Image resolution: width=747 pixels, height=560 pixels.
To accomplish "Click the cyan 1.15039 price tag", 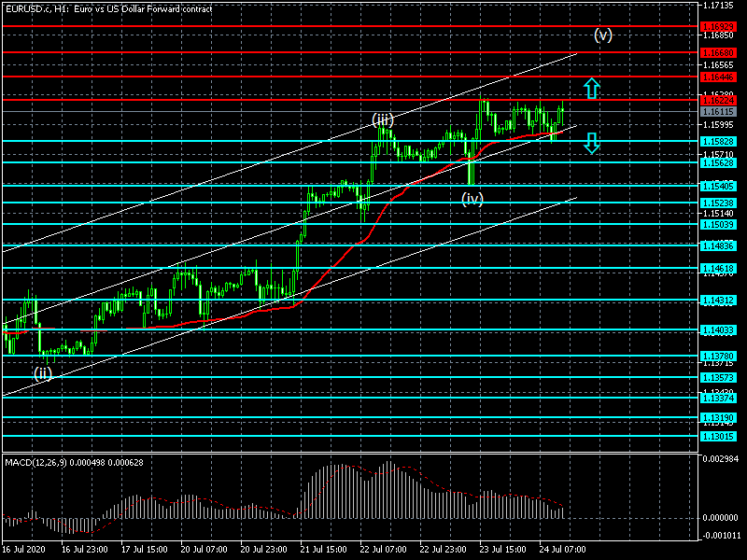I will coord(719,224).
